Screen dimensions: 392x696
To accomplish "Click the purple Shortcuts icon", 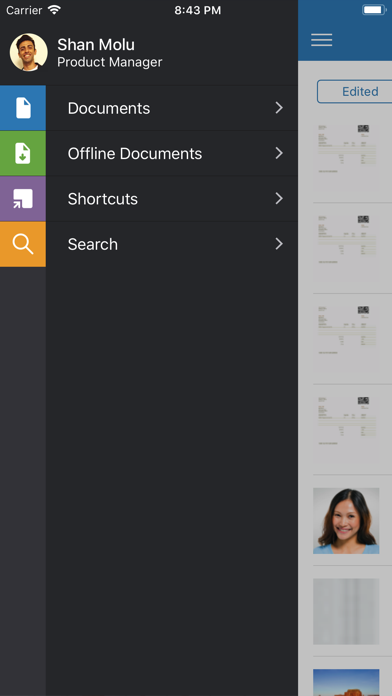I will click(x=23, y=199).
